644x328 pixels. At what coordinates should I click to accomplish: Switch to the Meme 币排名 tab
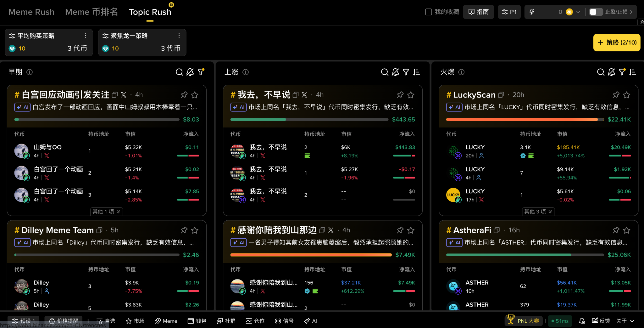pyautogui.click(x=91, y=12)
